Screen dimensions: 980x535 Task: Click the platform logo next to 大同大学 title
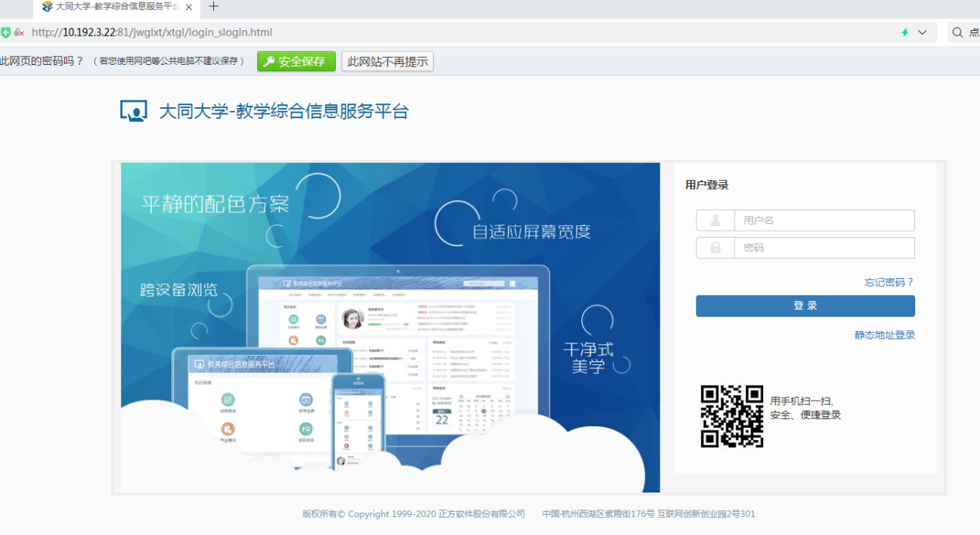[134, 111]
